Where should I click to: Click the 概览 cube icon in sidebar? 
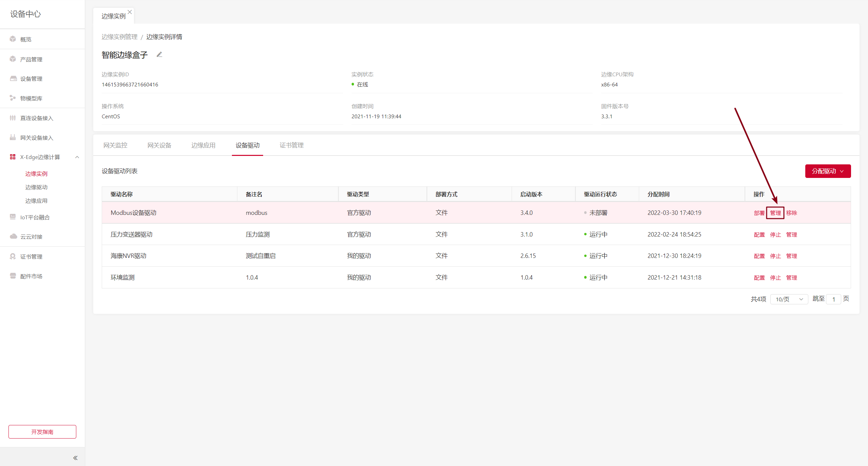pos(13,39)
